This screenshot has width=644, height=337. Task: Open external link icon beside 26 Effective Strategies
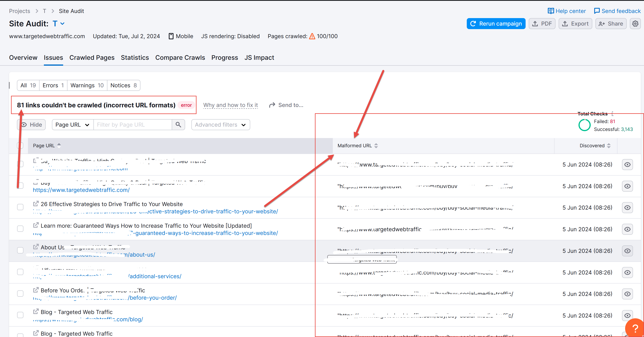pyautogui.click(x=36, y=204)
